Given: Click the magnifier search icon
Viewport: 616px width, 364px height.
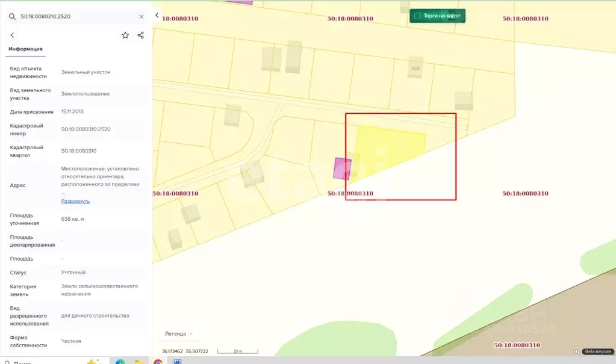Looking at the screenshot, I should coord(12,17).
